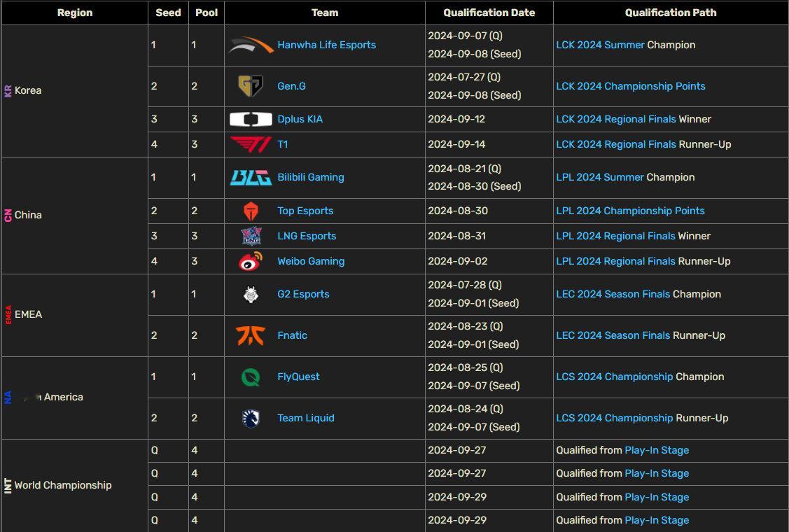Screen dimensions: 789x532
Task: Open the T1 team link
Action: pyautogui.click(x=283, y=144)
